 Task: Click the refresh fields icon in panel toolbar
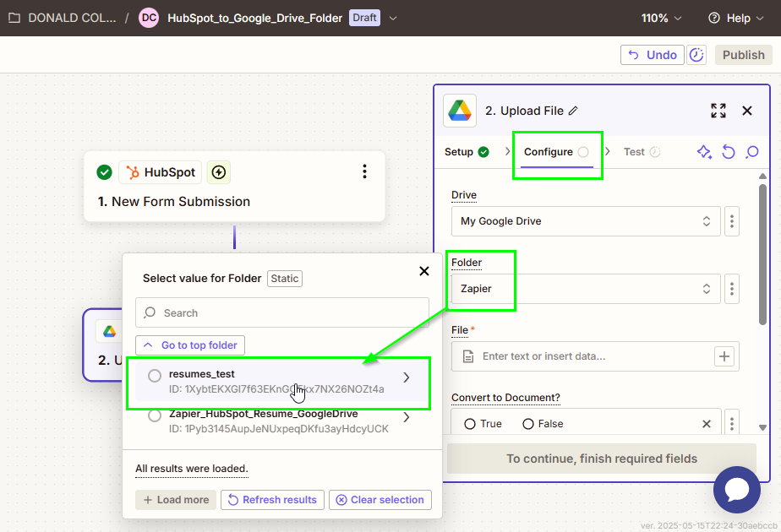729,152
